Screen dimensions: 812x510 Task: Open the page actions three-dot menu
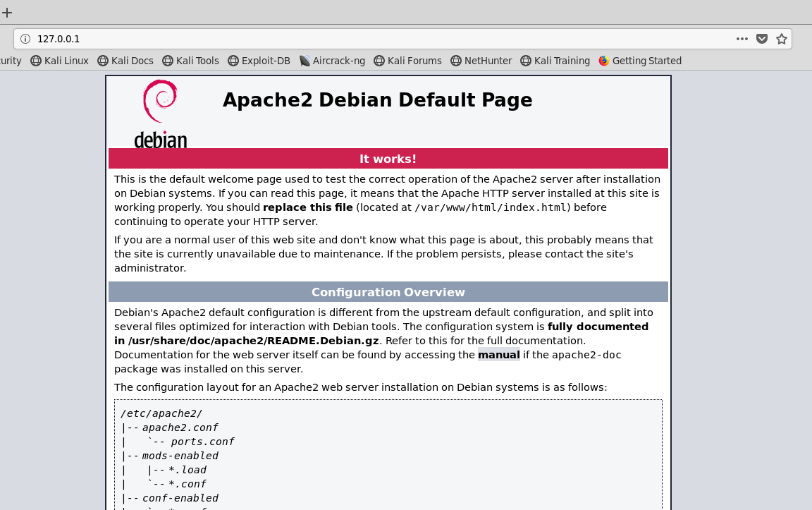coord(742,39)
